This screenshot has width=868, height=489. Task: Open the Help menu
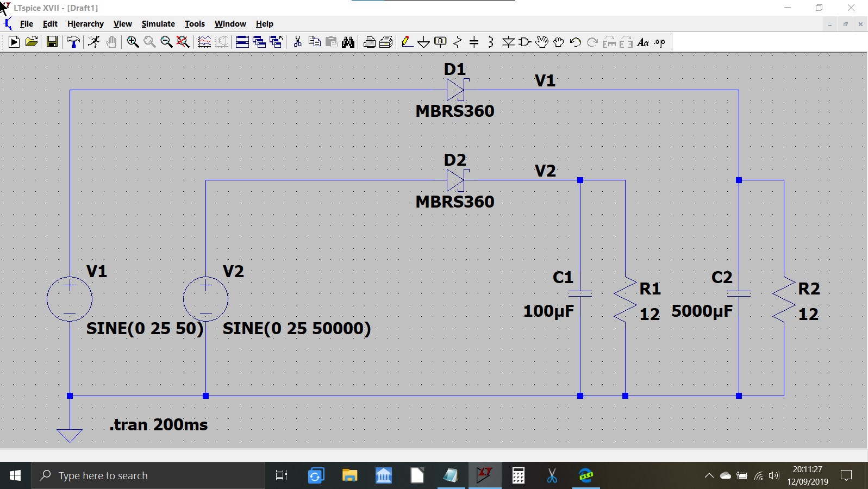point(265,24)
